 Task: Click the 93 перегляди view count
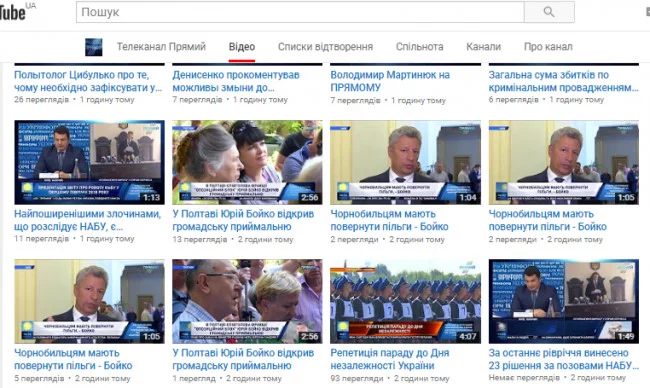click(357, 378)
